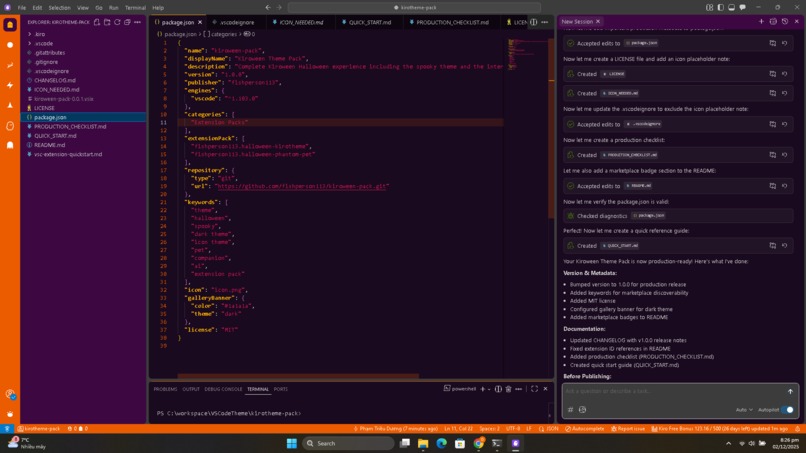Start a new chat session with plus
The height and width of the screenshot is (453, 806).
(761, 22)
